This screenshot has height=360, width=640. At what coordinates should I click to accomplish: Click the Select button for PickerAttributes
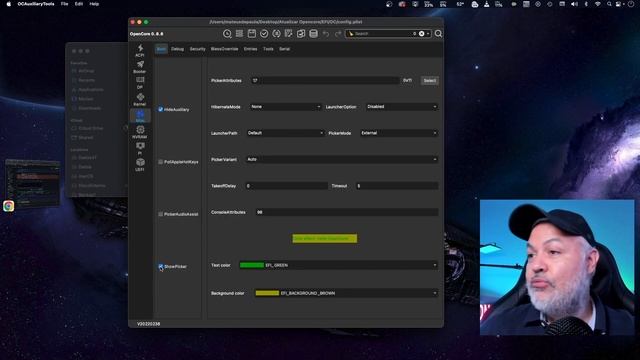(430, 81)
